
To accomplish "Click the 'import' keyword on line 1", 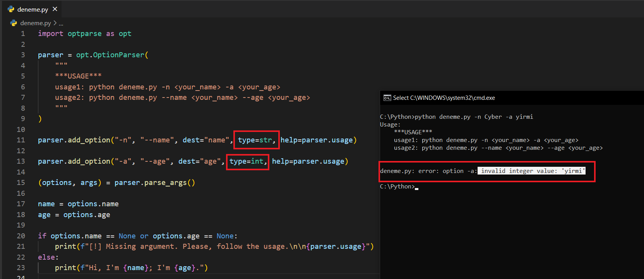I will (x=50, y=34).
